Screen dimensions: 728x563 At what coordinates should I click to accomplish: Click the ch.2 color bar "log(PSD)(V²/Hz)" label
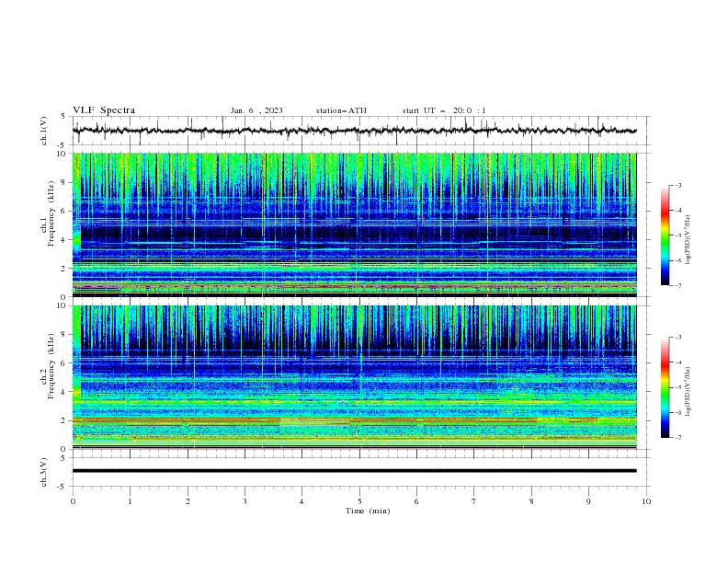tap(688, 392)
